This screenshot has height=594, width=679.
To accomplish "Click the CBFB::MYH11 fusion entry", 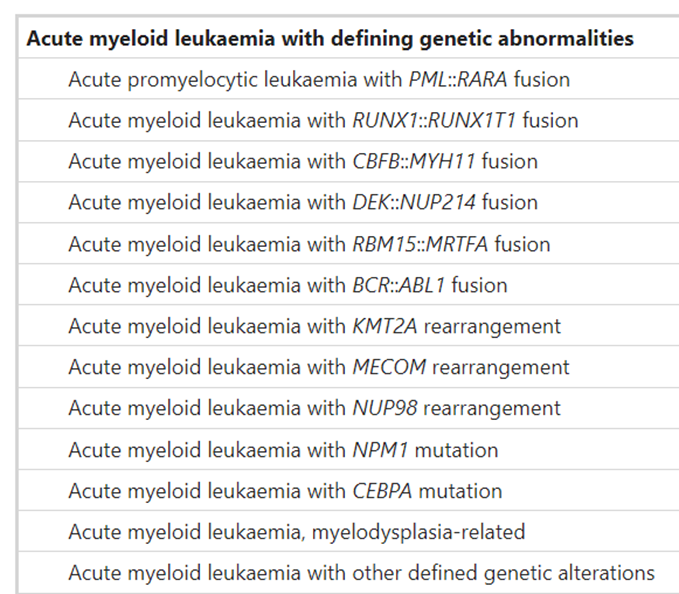I will tap(303, 162).
